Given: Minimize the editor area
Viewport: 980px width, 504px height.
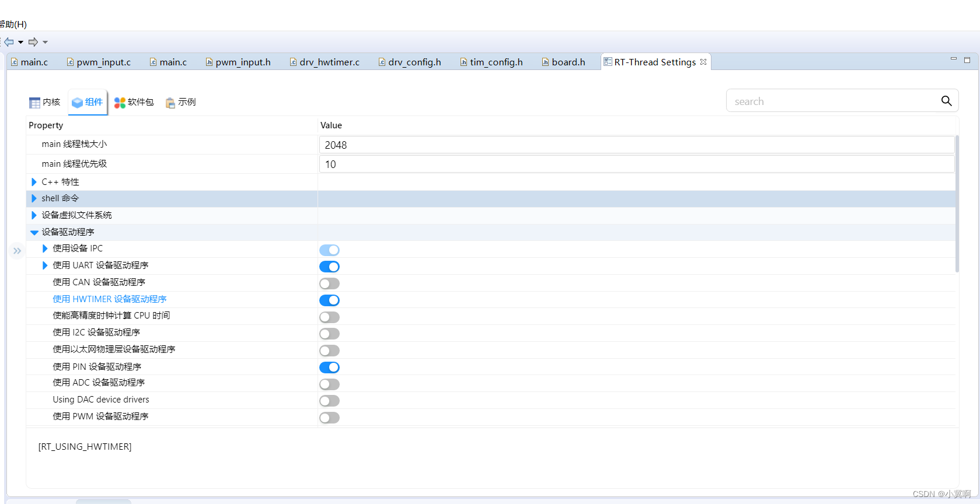Looking at the screenshot, I should (954, 59).
